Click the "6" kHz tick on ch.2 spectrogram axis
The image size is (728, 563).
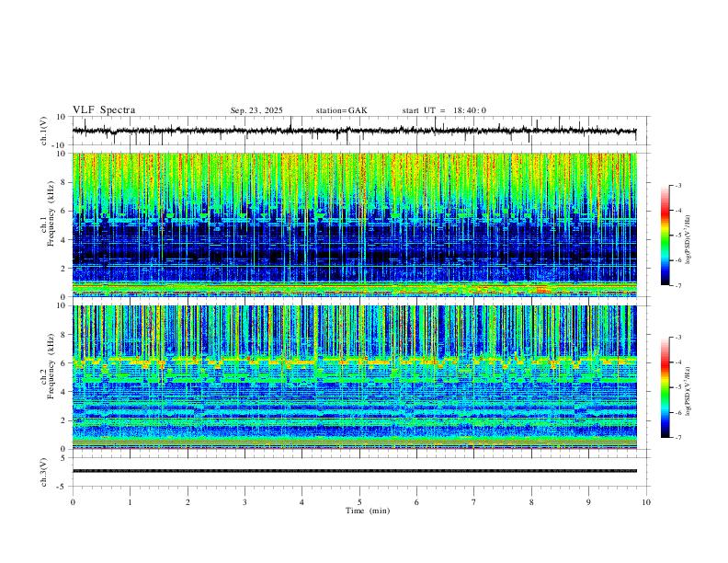63,363
